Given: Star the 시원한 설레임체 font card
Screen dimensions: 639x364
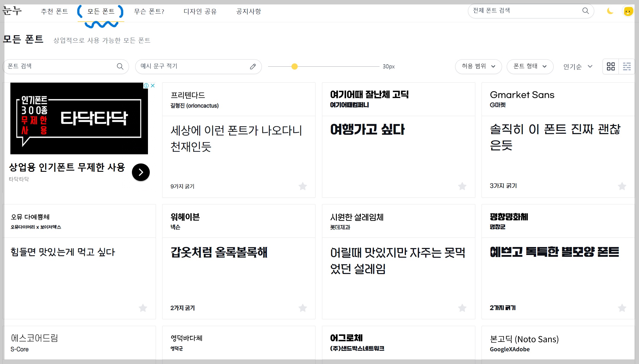Looking at the screenshot, I should click(x=462, y=308).
